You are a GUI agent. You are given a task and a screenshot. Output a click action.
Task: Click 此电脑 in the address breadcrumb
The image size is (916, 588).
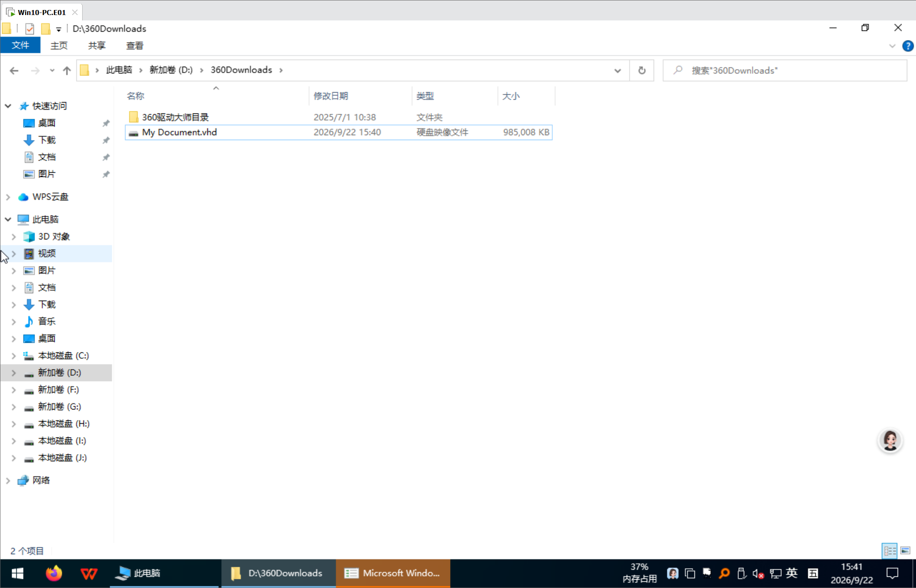pyautogui.click(x=119, y=70)
